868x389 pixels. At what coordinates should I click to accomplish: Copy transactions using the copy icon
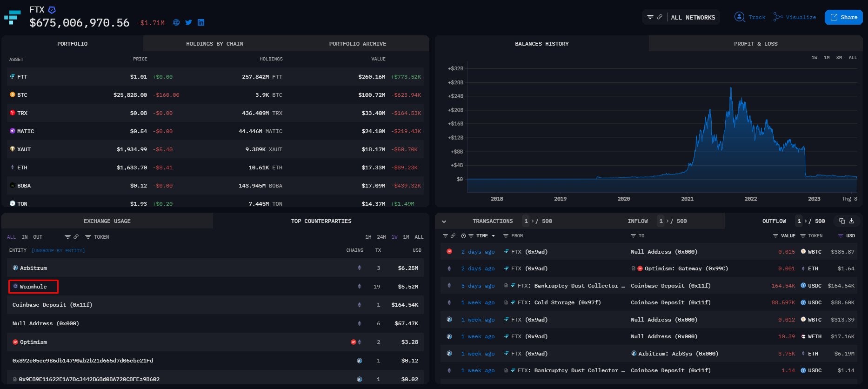point(842,221)
